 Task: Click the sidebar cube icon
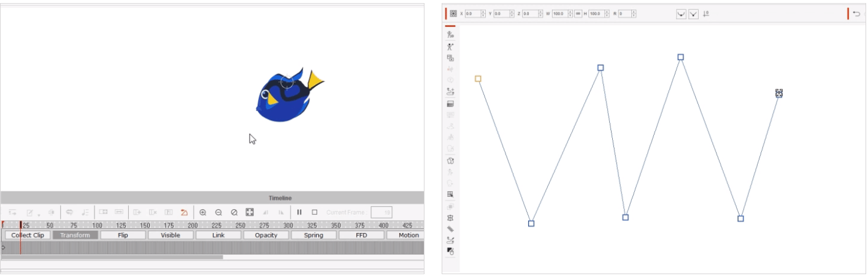click(450, 161)
